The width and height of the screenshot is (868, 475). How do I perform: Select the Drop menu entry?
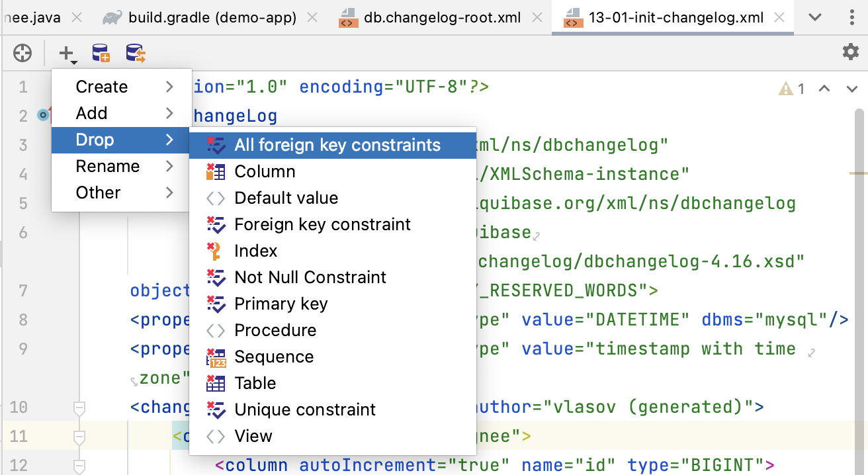[122, 140]
